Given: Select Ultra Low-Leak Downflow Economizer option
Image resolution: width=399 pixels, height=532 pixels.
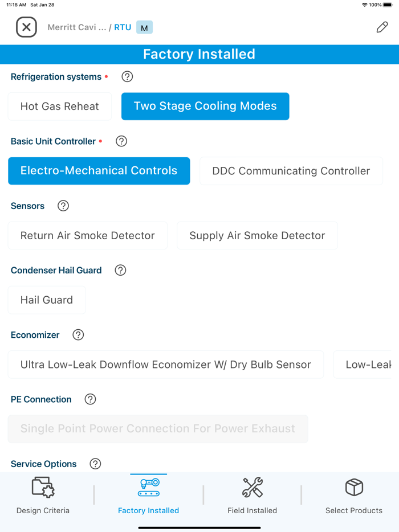Looking at the screenshot, I should pyautogui.click(x=165, y=364).
